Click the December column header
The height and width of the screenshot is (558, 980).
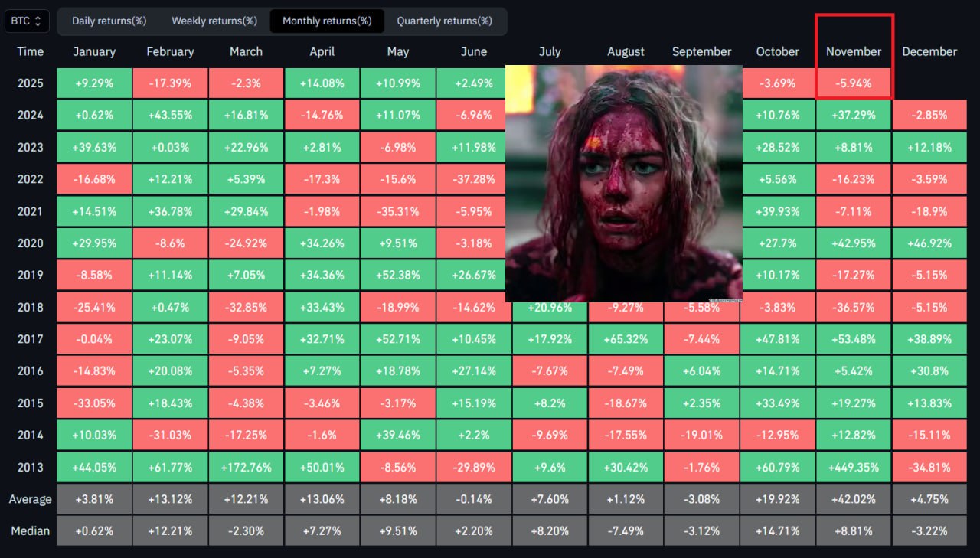point(929,51)
